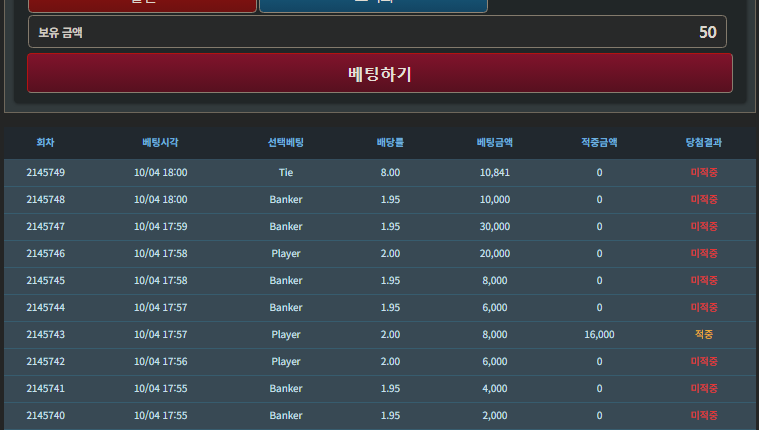Click the 10/04 17:59 bet time
The image size is (759, 430).
click(x=160, y=227)
